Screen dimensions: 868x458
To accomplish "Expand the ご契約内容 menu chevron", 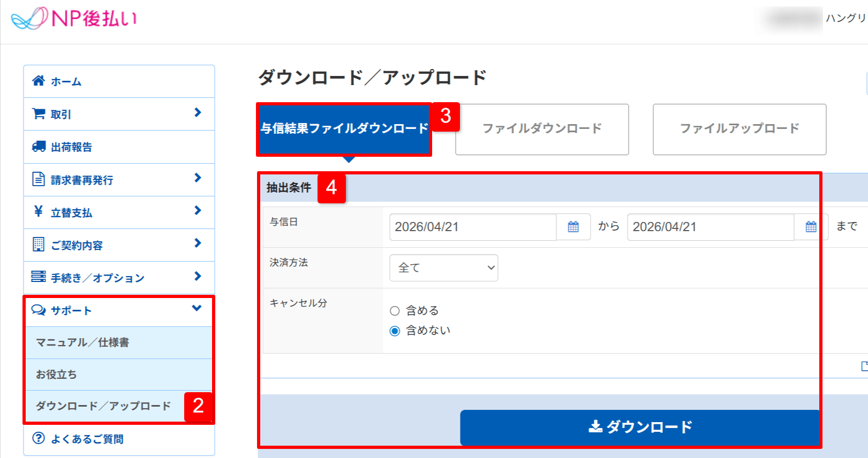I will tap(198, 243).
